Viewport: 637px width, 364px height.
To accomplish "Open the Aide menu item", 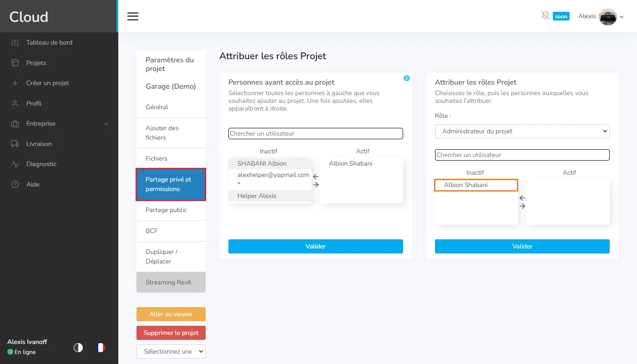I will coord(33,184).
